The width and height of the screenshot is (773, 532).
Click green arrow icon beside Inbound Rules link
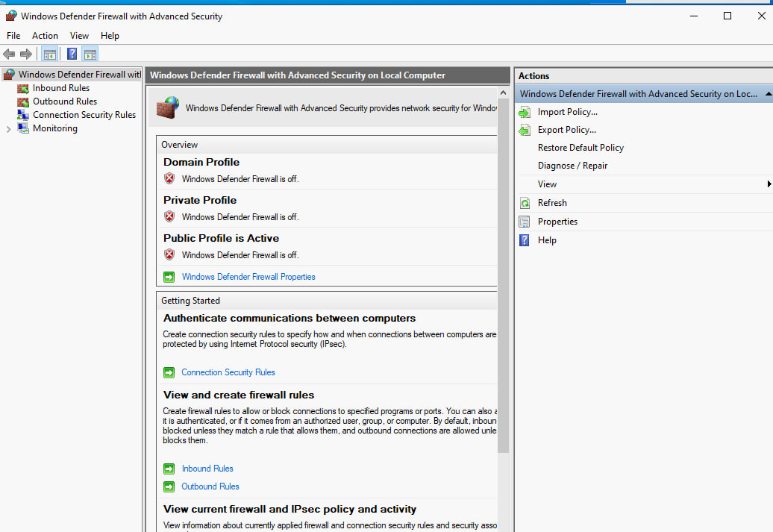click(x=169, y=469)
